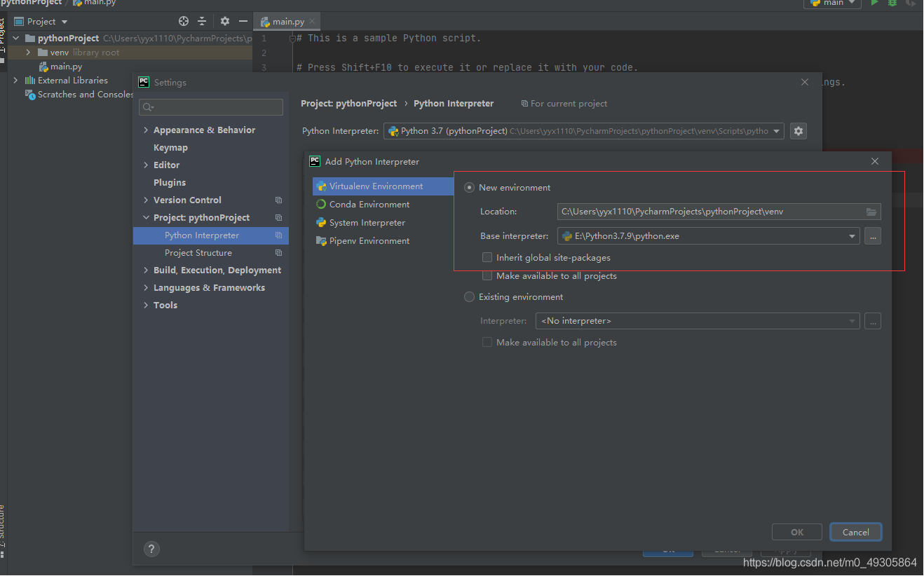
Task: Open the main run configuration dropdown
Action: 832,3
